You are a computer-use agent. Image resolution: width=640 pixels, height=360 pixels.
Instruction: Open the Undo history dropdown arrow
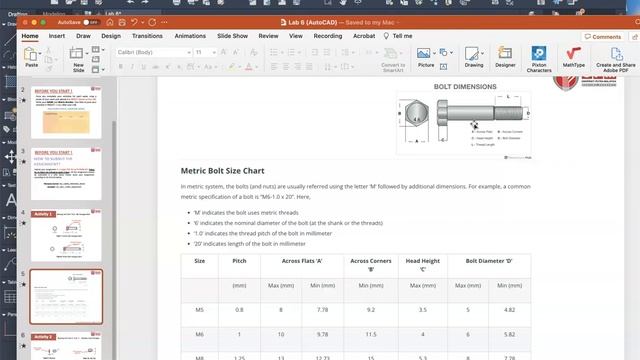pos(142,22)
